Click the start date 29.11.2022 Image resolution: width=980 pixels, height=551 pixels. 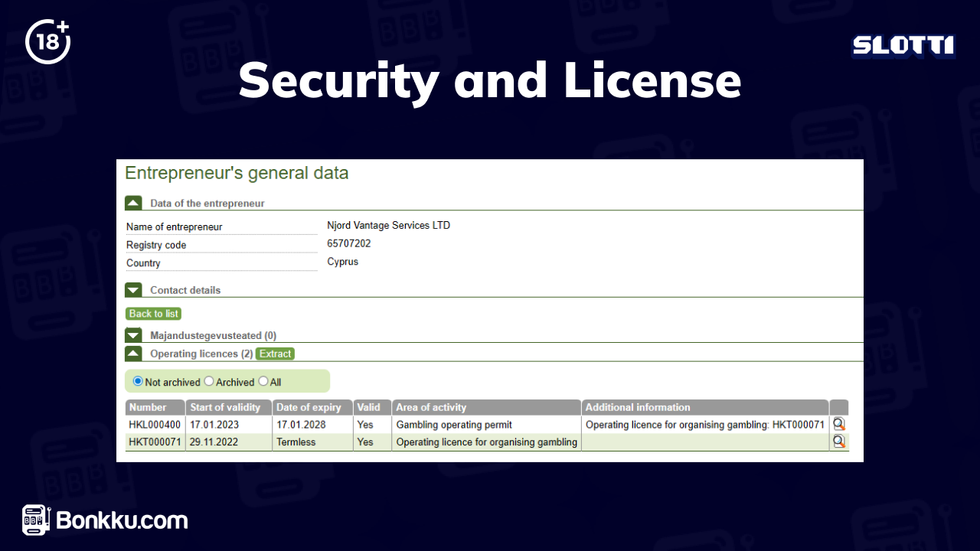214,442
